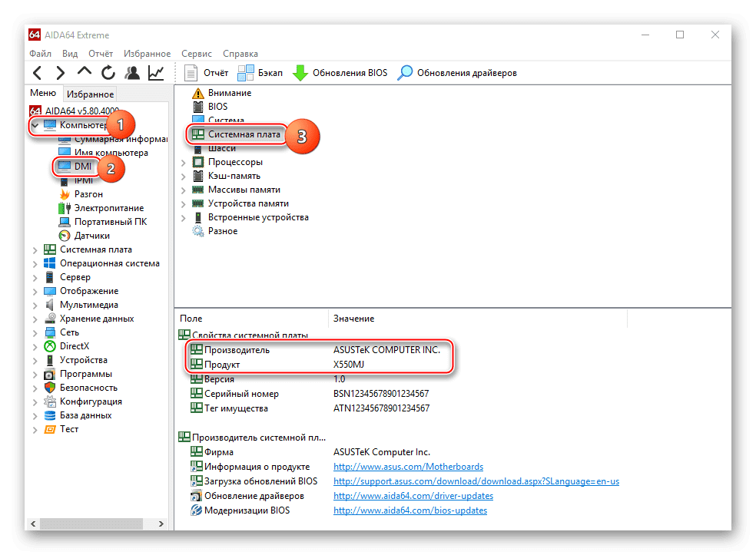Click the Back navigation arrow

(x=37, y=73)
